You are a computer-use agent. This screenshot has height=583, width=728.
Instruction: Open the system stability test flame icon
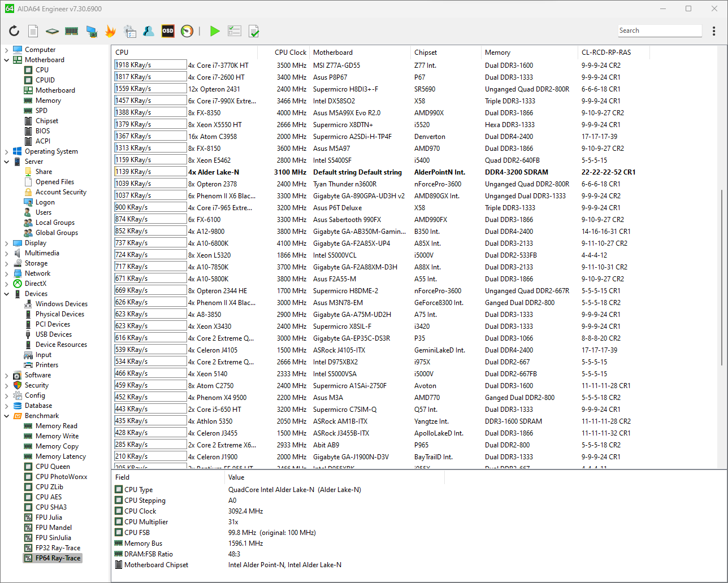(x=110, y=31)
